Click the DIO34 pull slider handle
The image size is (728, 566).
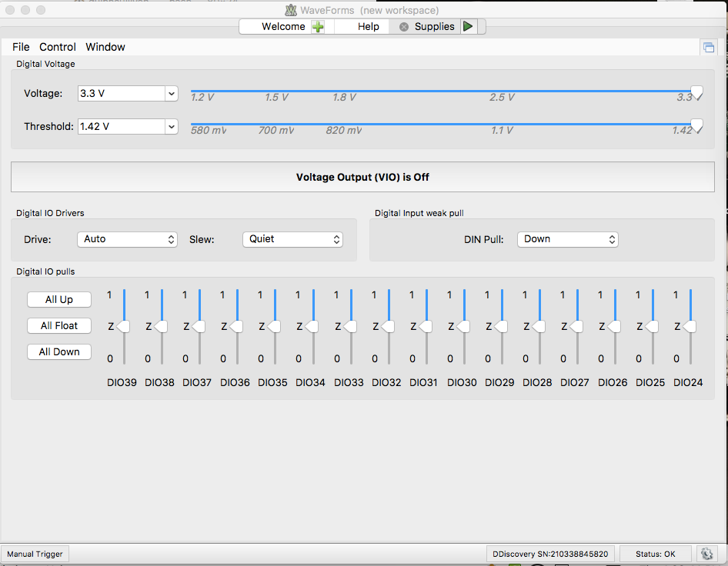(312, 327)
